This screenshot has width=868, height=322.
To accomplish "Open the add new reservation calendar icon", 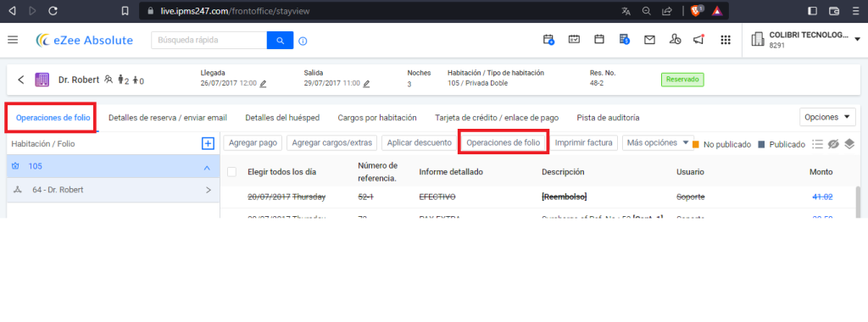I will coord(548,40).
